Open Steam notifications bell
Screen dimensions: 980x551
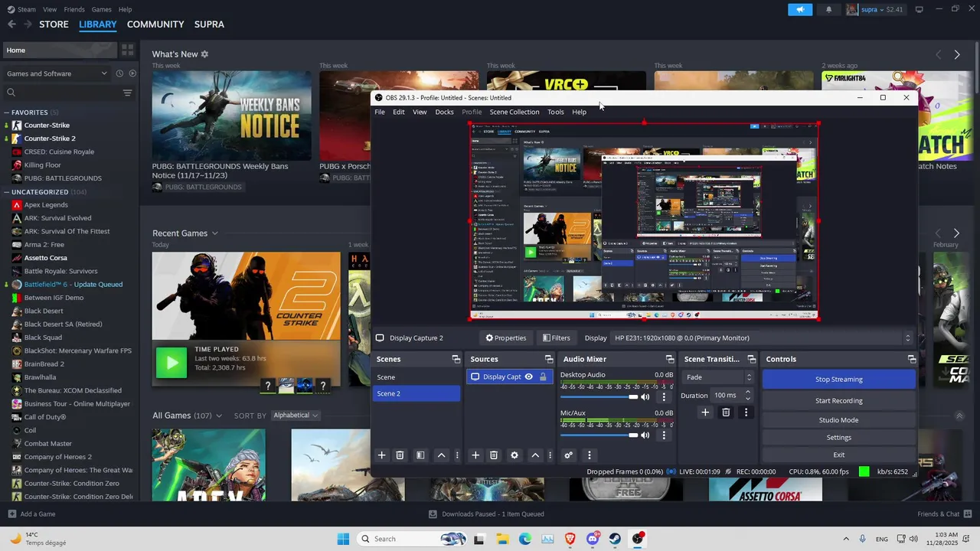[828, 10]
